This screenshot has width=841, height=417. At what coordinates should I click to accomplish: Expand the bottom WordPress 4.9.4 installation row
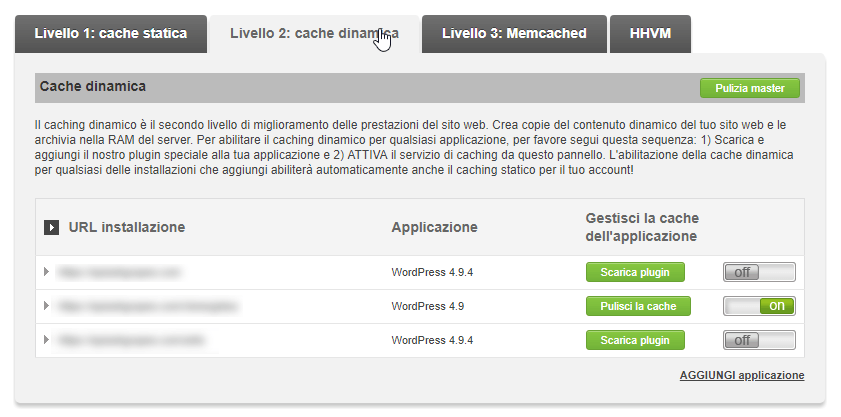coord(46,340)
